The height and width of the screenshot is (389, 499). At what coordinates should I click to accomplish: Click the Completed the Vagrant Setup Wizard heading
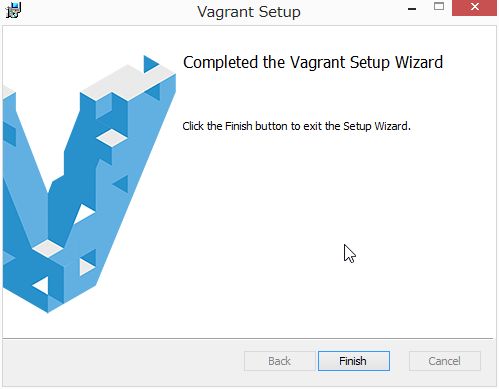point(313,63)
